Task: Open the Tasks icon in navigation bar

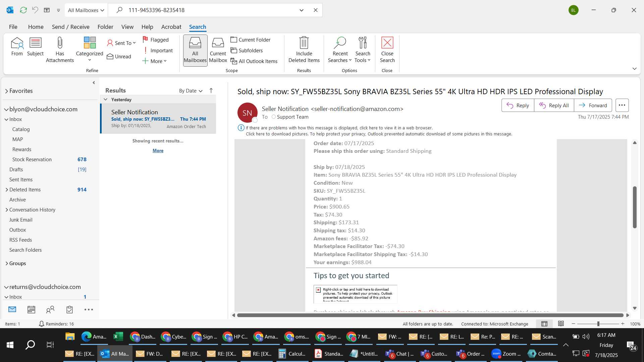Action: tap(69, 310)
